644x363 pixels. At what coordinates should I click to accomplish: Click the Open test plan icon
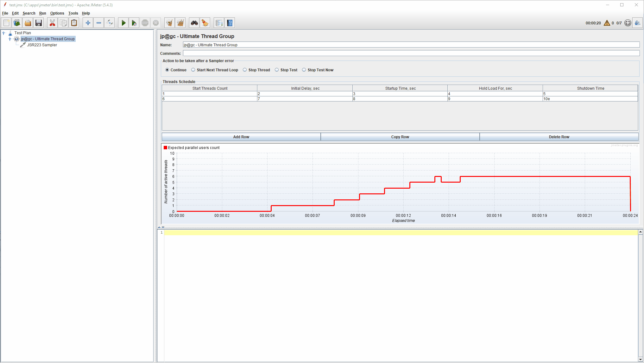coord(28,23)
